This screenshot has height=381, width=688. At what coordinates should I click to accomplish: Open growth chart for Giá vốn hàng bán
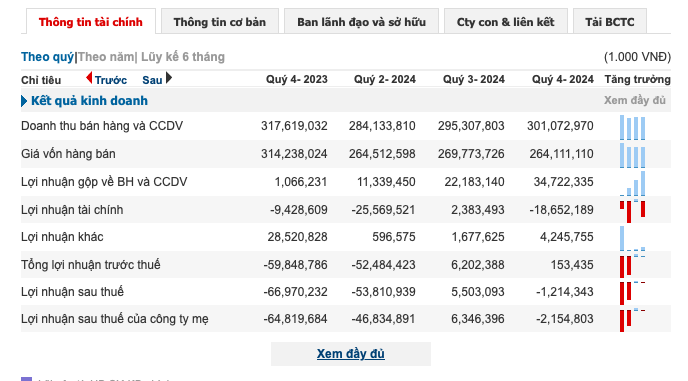(632, 155)
